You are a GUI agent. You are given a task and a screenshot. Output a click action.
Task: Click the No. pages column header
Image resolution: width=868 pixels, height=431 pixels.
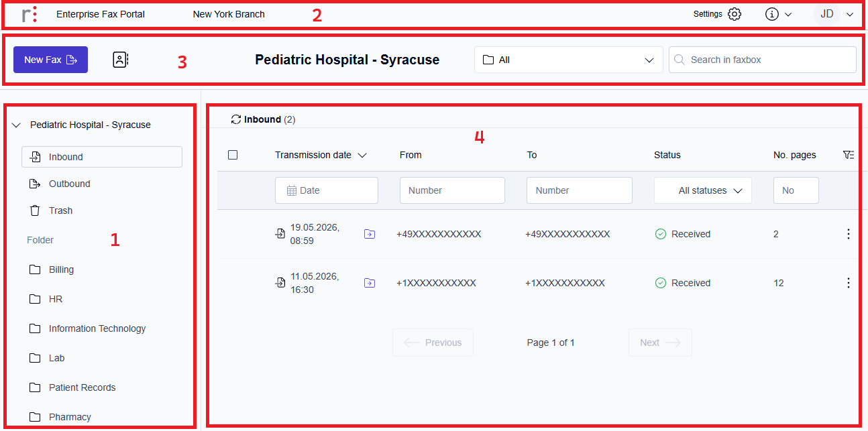795,155
